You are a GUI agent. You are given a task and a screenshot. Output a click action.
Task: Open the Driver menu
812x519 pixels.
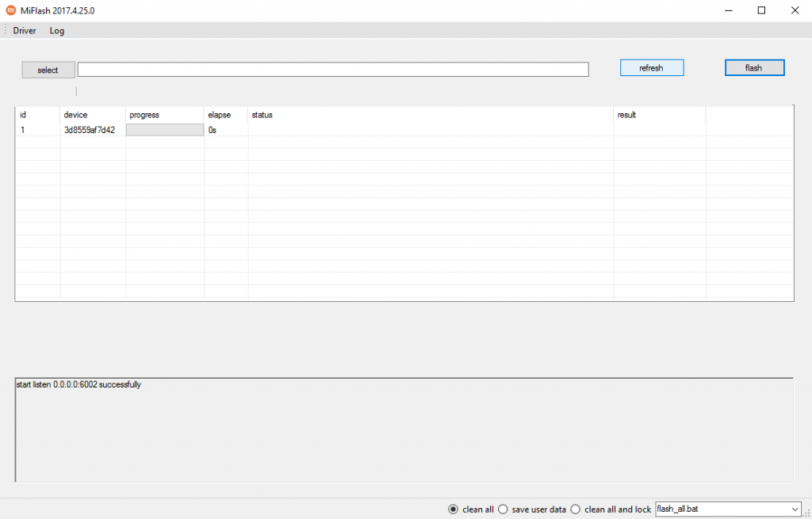tap(25, 31)
